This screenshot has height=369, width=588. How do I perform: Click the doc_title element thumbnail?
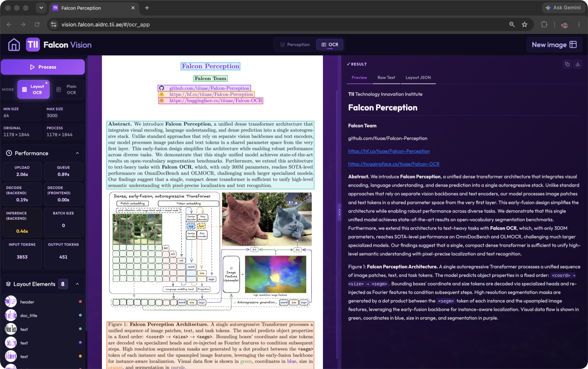(11, 315)
